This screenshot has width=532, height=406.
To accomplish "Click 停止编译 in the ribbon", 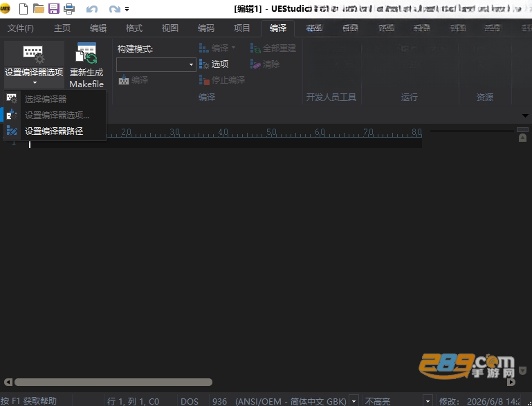I will (x=222, y=80).
